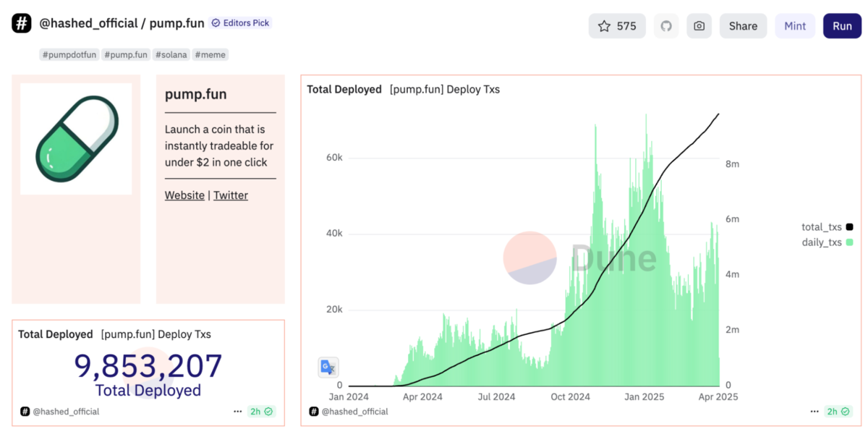Click the chart title 'Total Deployed'

click(x=344, y=90)
